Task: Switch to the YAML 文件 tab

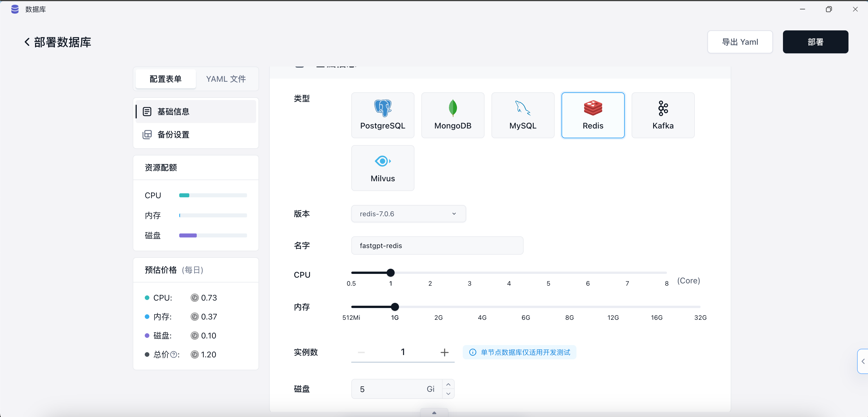Action: tap(226, 79)
